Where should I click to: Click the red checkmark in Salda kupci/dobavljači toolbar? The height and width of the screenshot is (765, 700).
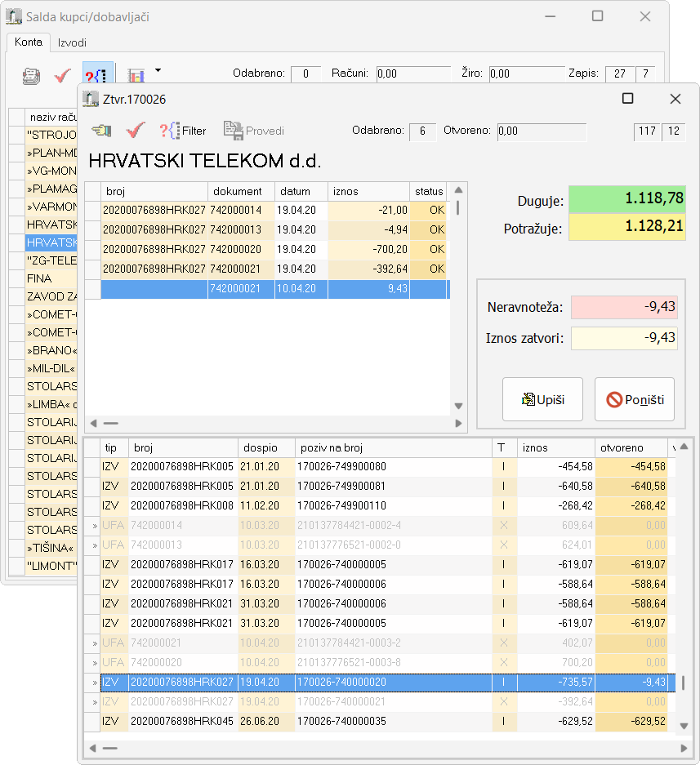click(x=63, y=76)
